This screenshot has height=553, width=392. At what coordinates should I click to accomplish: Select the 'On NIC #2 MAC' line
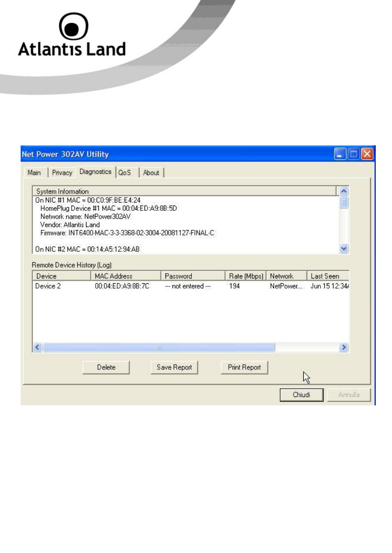(x=88, y=249)
